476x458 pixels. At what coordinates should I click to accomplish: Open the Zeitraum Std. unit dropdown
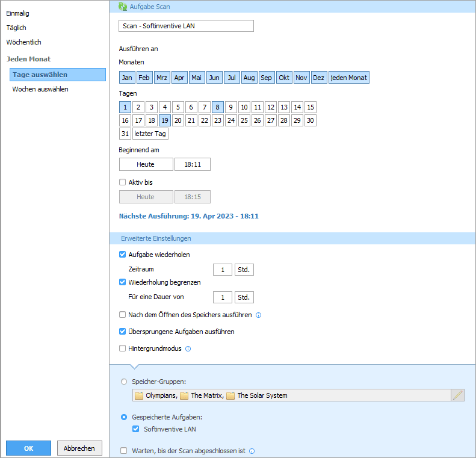coord(244,270)
